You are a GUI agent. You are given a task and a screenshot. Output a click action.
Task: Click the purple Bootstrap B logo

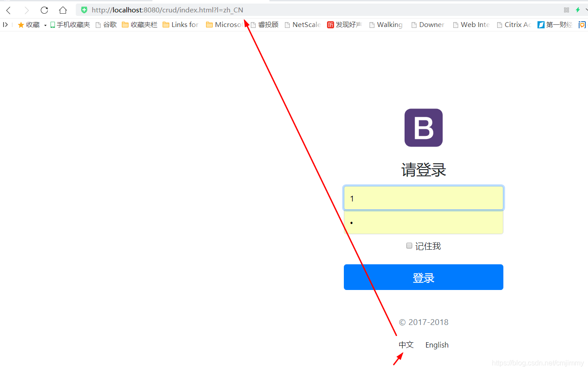click(424, 128)
